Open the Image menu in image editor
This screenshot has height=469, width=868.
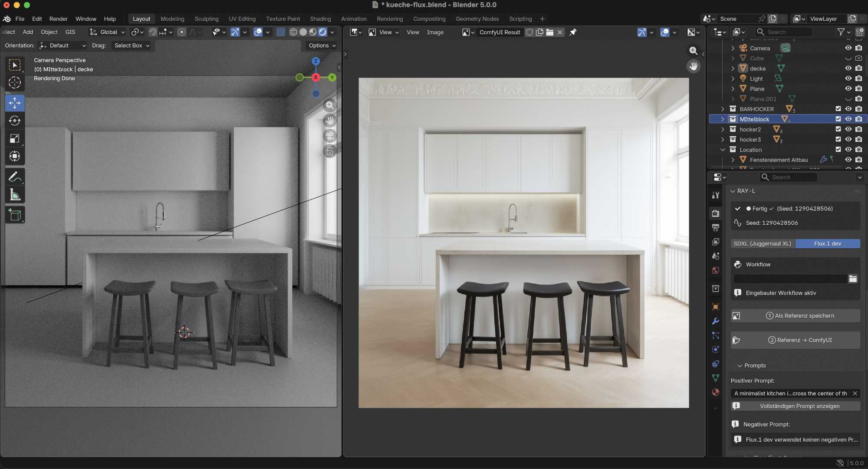click(x=435, y=32)
